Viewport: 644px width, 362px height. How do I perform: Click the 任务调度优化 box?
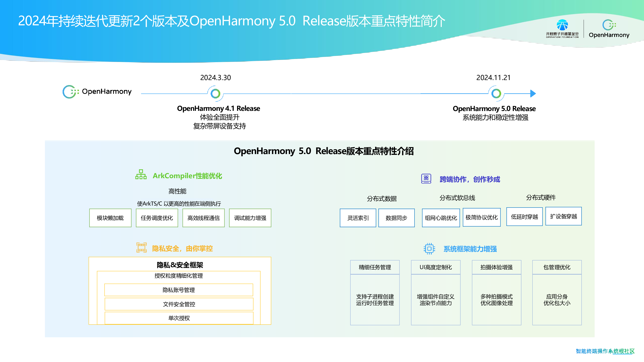157,218
